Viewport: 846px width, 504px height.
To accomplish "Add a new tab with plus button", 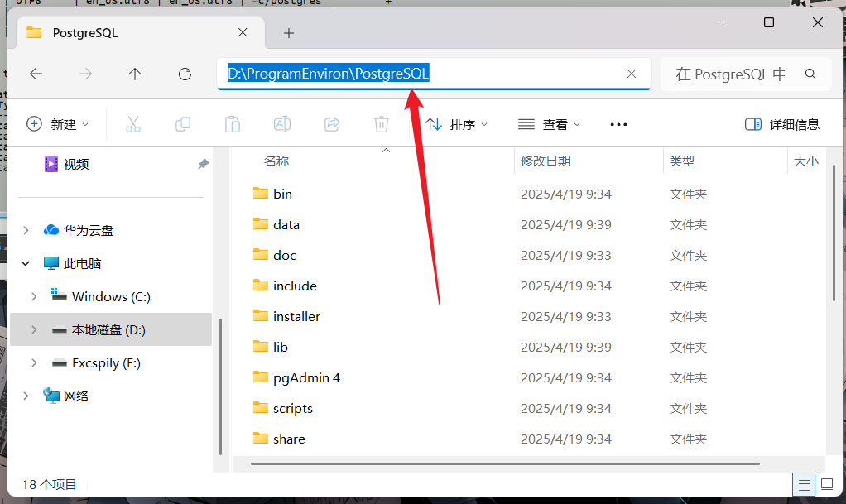I will 289,33.
